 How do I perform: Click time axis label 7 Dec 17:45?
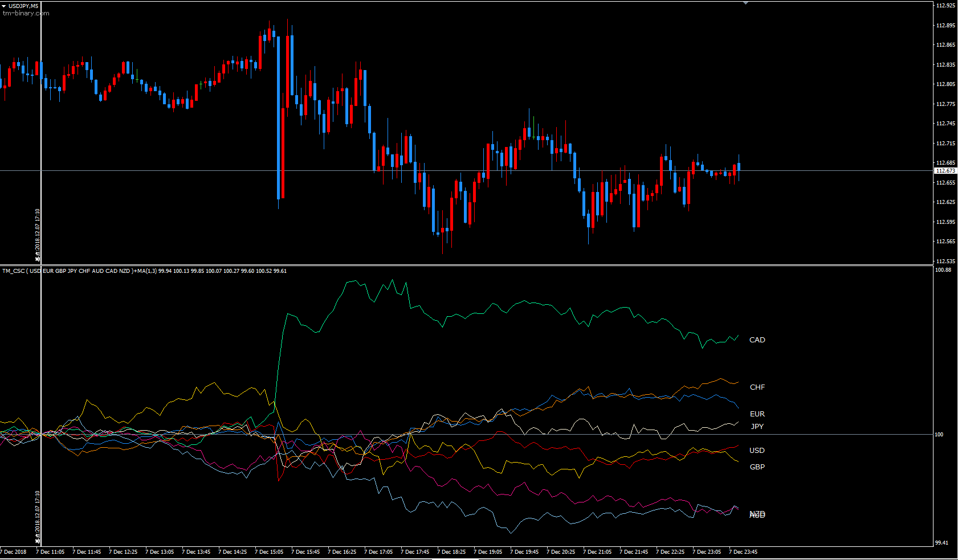pyautogui.click(x=415, y=552)
